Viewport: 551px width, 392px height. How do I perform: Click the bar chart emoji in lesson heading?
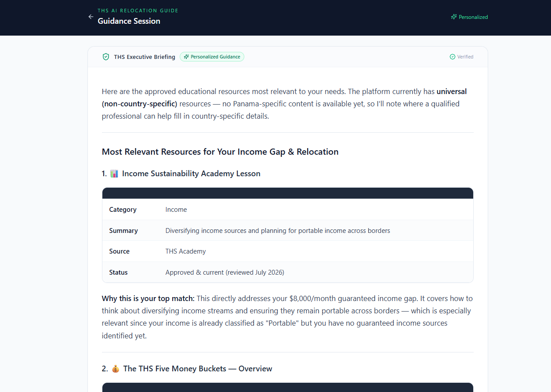[114, 174]
